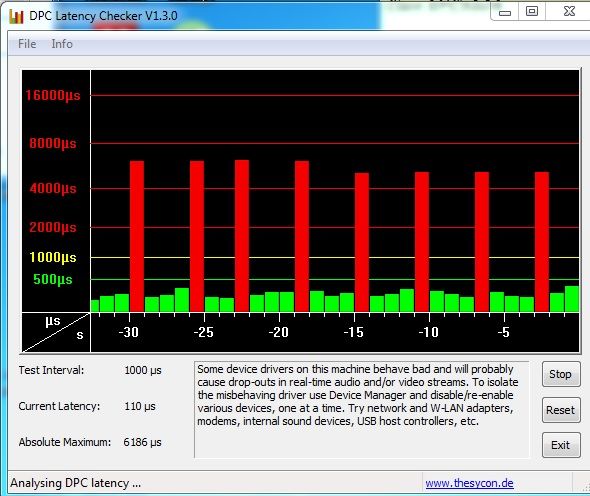The image size is (590, 496).
Task: Click the red latency bar at -30 seconds
Action: 137,236
